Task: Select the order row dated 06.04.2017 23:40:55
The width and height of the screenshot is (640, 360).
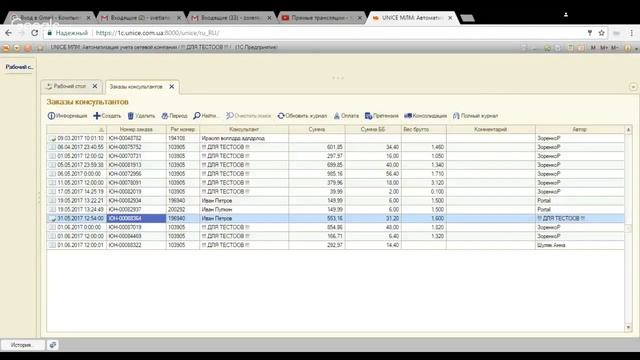Action: (336, 147)
